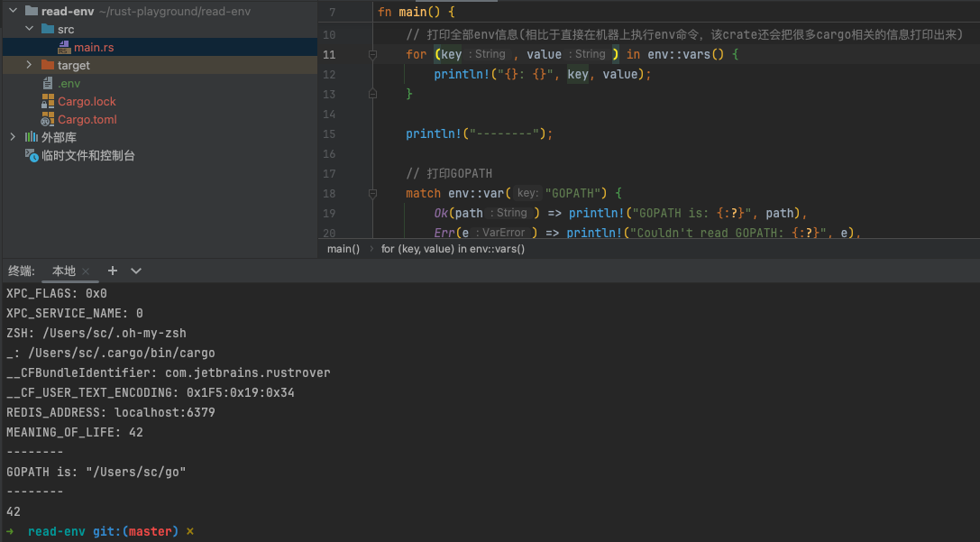Toggle code folding at line 18 match

pyautogui.click(x=372, y=194)
